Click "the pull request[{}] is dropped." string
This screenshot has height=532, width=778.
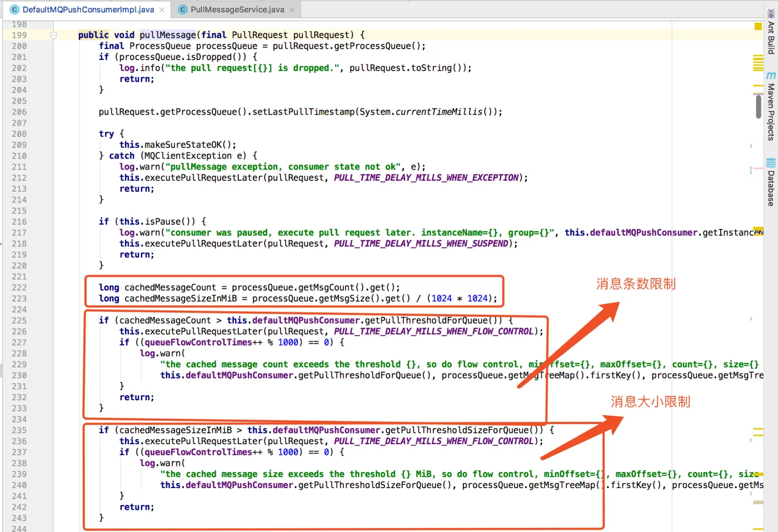click(x=252, y=68)
